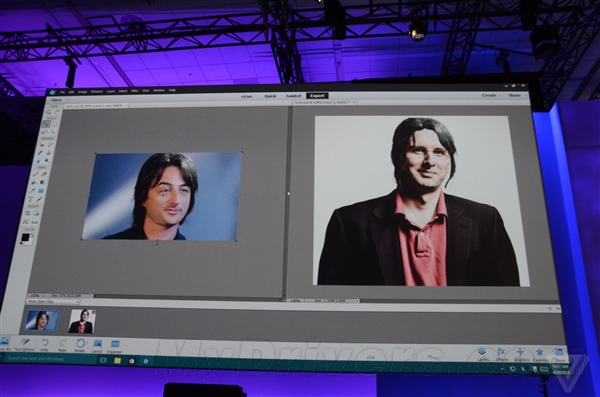Open the Filter menu
The width and height of the screenshot is (600, 397).
[x=134, y=91]
